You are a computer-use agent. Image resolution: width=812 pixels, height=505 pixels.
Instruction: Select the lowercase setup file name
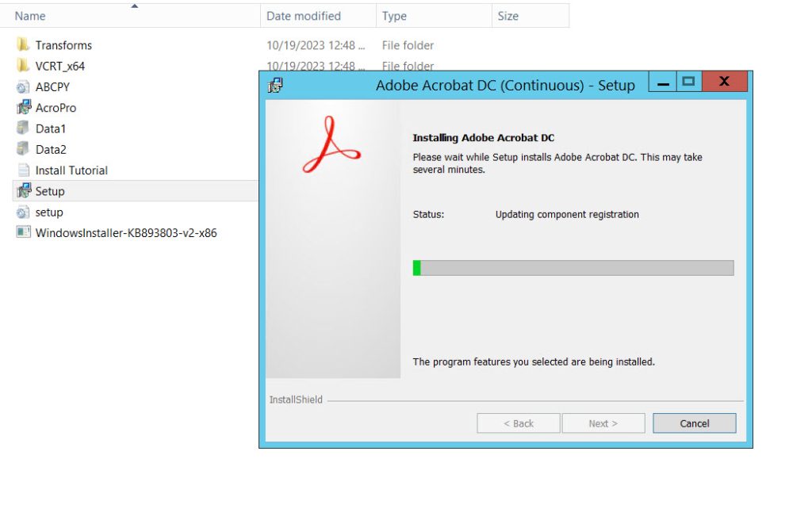[49, 212]
